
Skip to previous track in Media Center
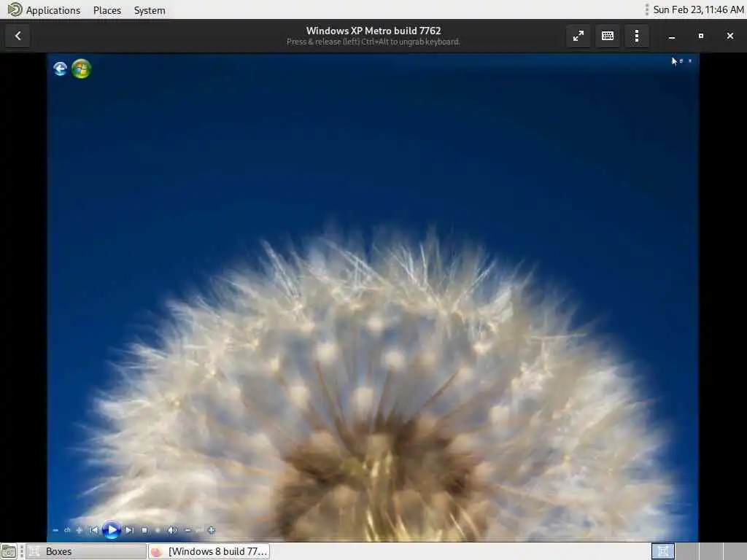coord(94,530)
